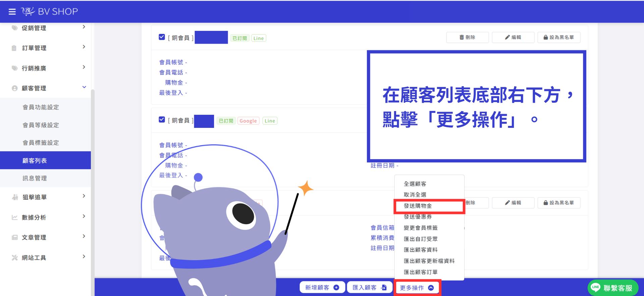Viewport: 644px width, 296px height.
Task: Click the BV SHOP logo
Action: (x=49, y=11)
